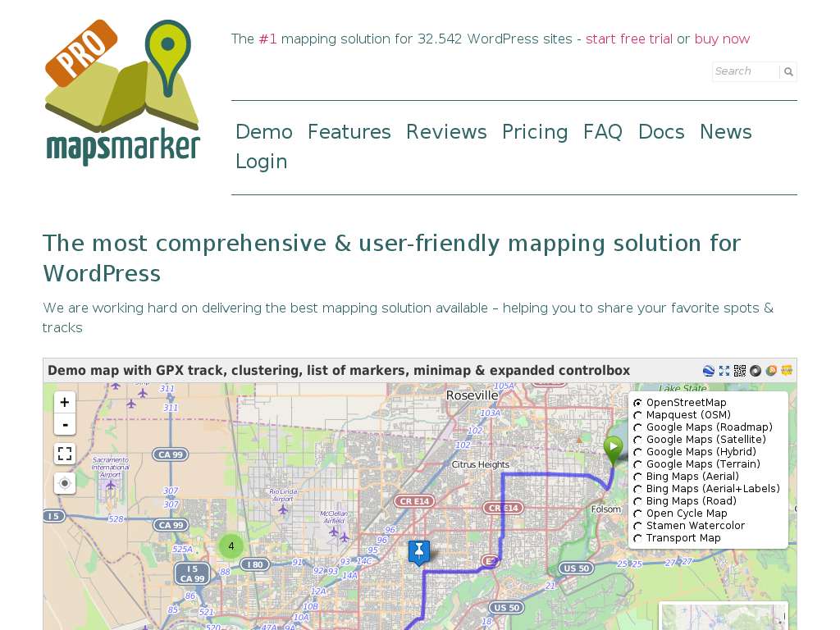Choose Google Maps (Terrain) layer
This screenshot has width=840, height=630.
pyautogui.click(x=637, y=464)
